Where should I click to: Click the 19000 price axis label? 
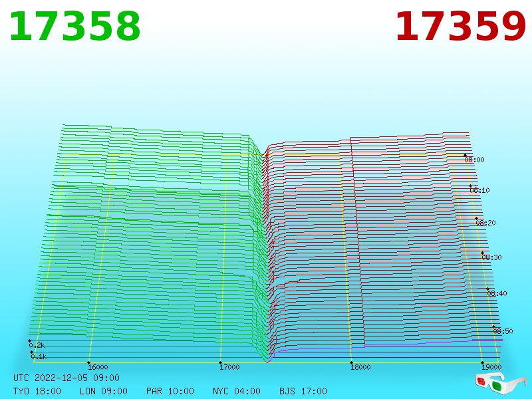click(491, 367)
